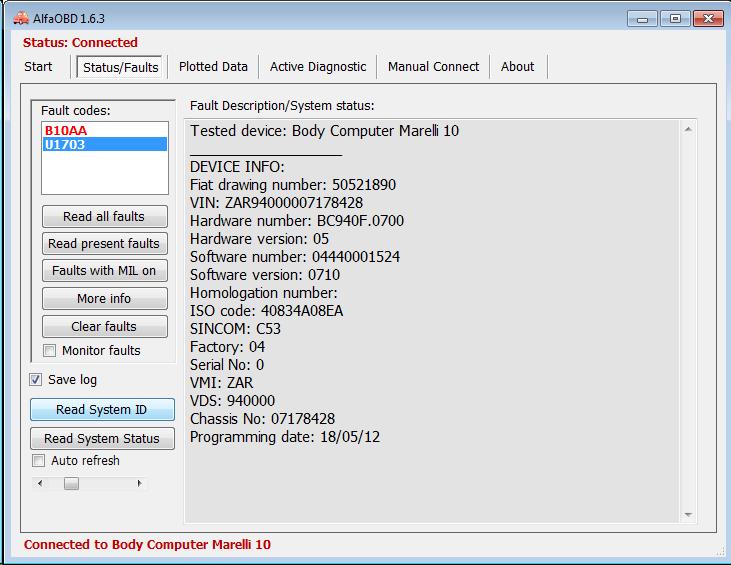Minimize the AlfaOBD window
Viewport: 731px width, 565px height.
point(642,19)
